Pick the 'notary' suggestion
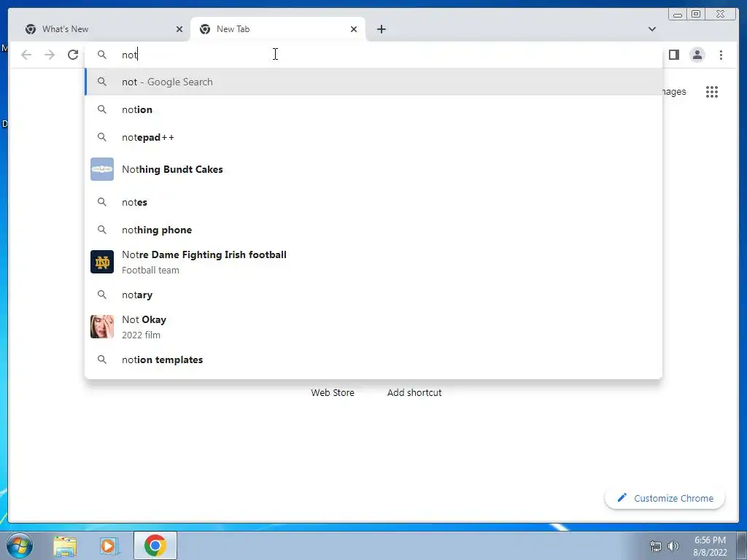 pyautogui.click(x=373, y=295)
